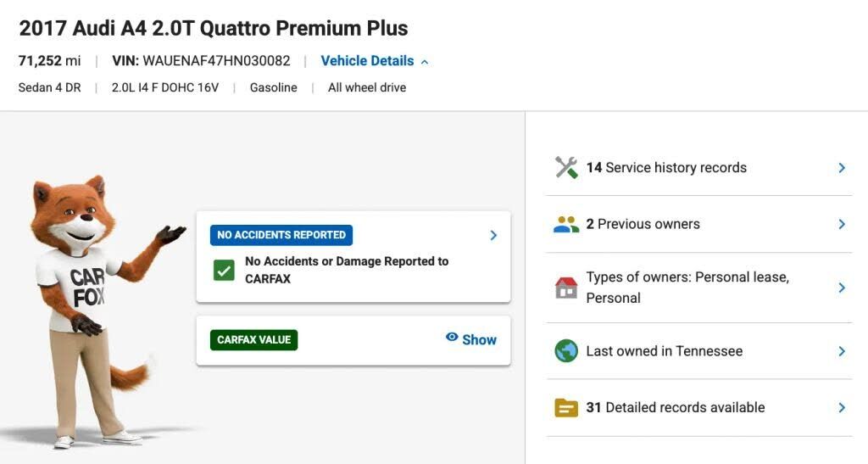This screenshot has height=464, width=868.
Task: Expand the Last owned in Tennessee arrow
Action: [x=842, y=351]
